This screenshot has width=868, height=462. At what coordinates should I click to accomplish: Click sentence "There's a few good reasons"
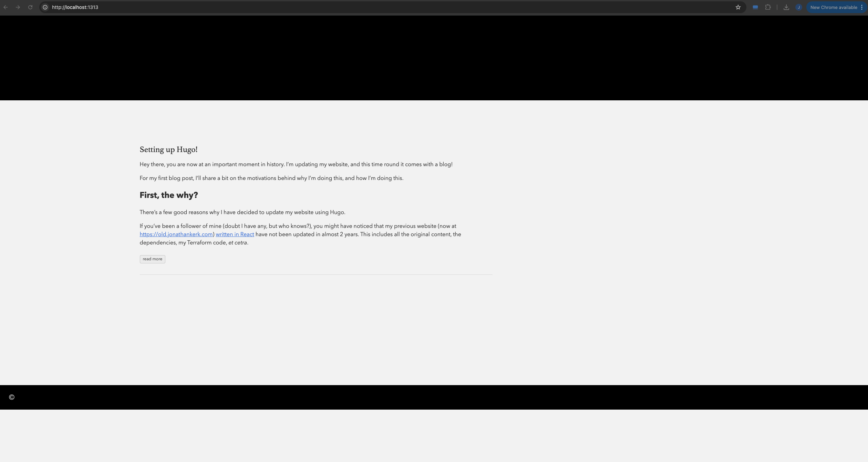pyautogui.click(x=242, y=212)
